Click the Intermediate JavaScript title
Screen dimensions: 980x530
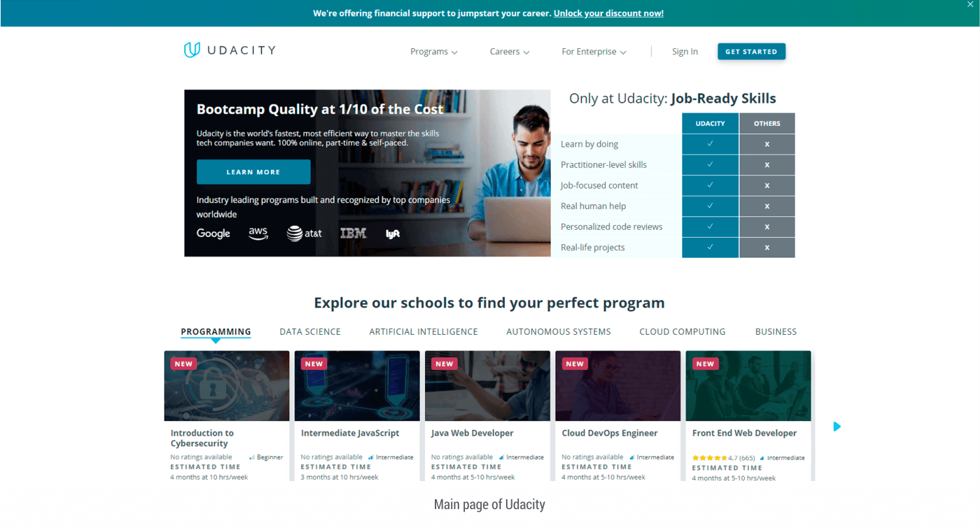(350, 433)
